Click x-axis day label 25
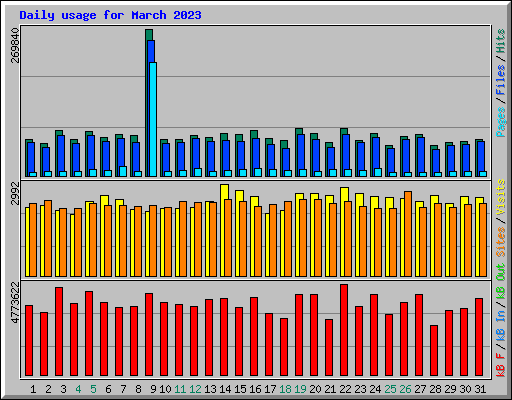 [x=390, y=389]
